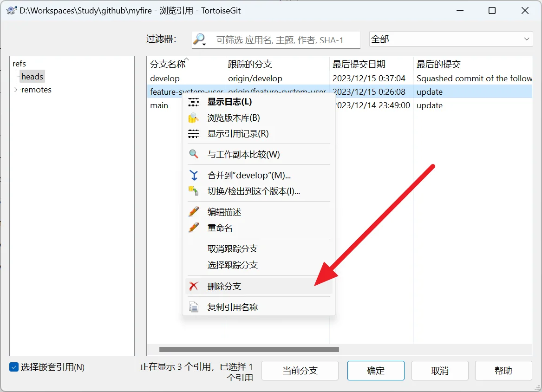Click the Show Reflog (显示引用记录) icon
This screenshot has width=542, height=392.
[194, 134]
